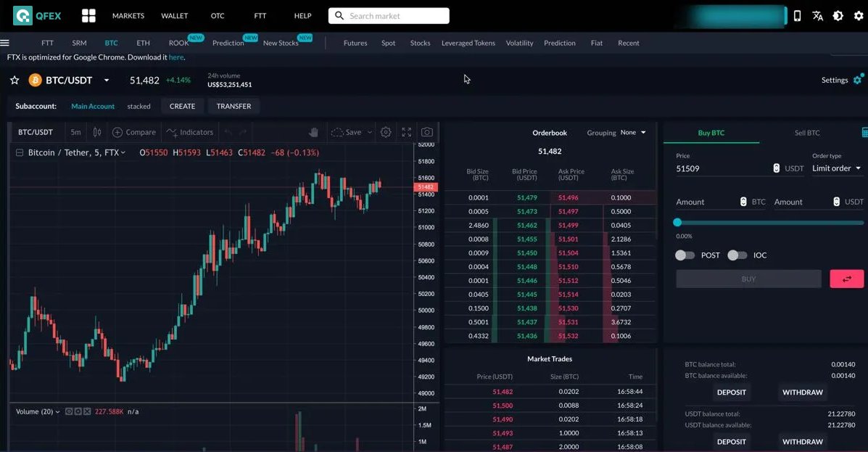Viewport: 868px width, 452px height.
Task: Expand the Bitcoin / Tether legend chevron
Action: tap(123, 152)
